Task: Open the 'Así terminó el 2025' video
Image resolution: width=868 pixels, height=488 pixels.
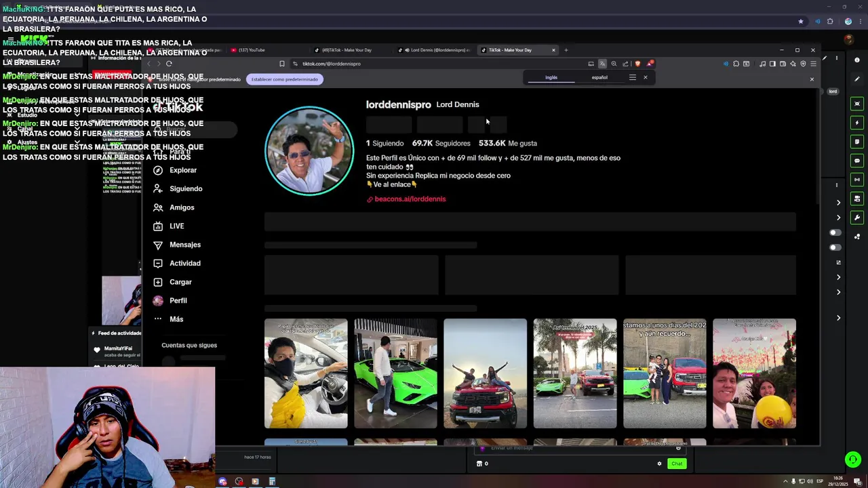Action: click(575, 373)
